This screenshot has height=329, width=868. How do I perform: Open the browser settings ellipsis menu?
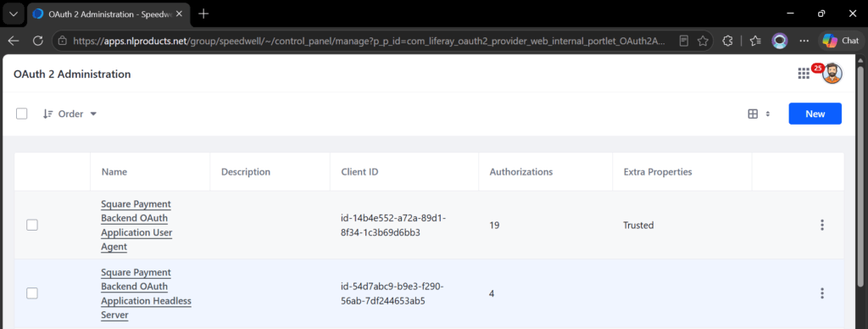pos(805,41)
